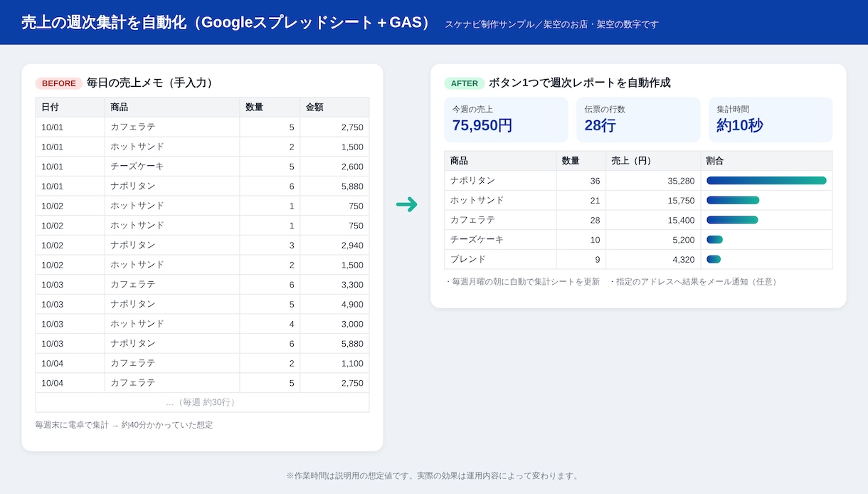Click the チーズケーキ cell in the 10/01 row
The width and height of the screenshot is (868, 494).
(172, 167)
